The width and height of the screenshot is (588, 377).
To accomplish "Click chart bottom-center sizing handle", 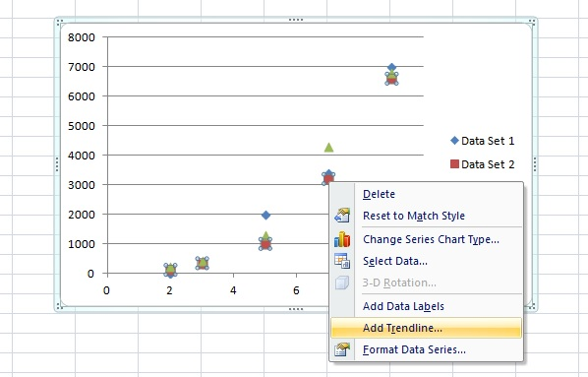I will click(x=296, y=309).
